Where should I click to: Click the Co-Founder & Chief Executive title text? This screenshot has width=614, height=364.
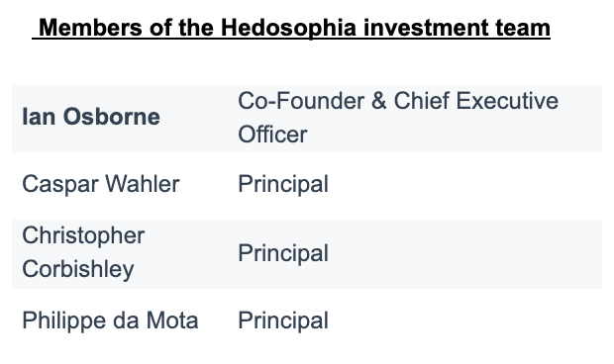coord(398,101)
